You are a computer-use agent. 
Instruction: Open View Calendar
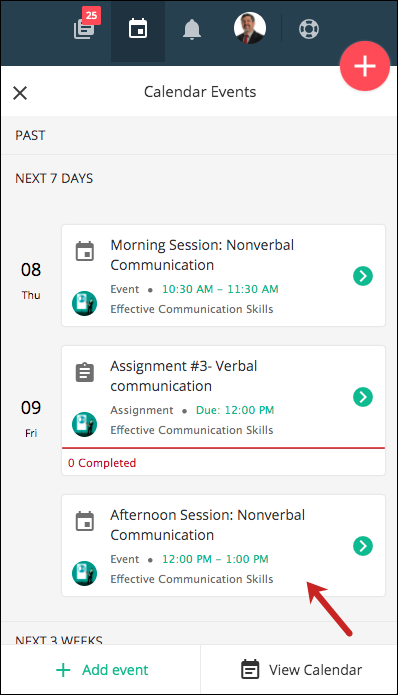pos(301,670)
